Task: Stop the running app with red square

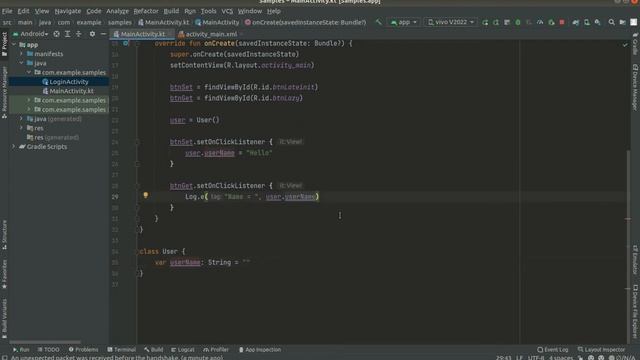Action: pyautogui.click(x=562, y=22)
